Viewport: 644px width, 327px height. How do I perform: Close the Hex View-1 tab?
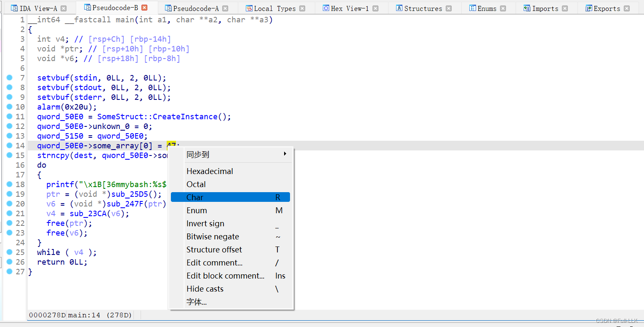click(x=375, y=8)
